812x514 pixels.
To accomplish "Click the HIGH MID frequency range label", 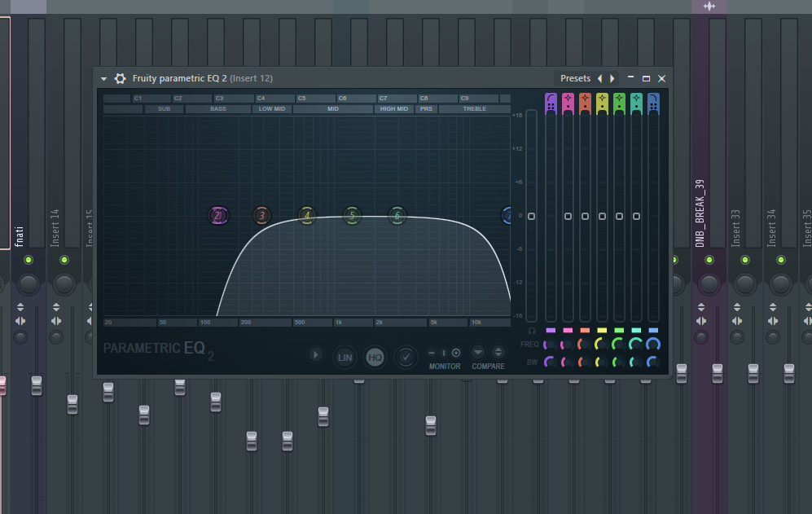I will (394, 109).
